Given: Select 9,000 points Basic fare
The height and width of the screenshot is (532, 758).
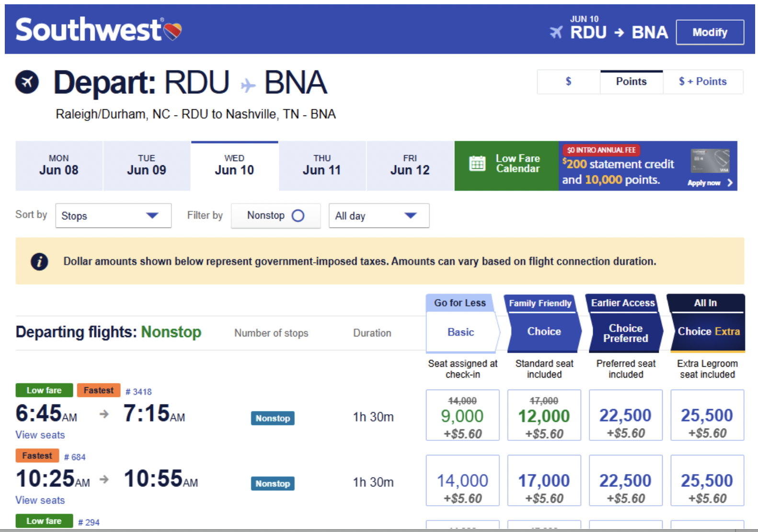Looking at the screenshot, I should click(462, 415).
